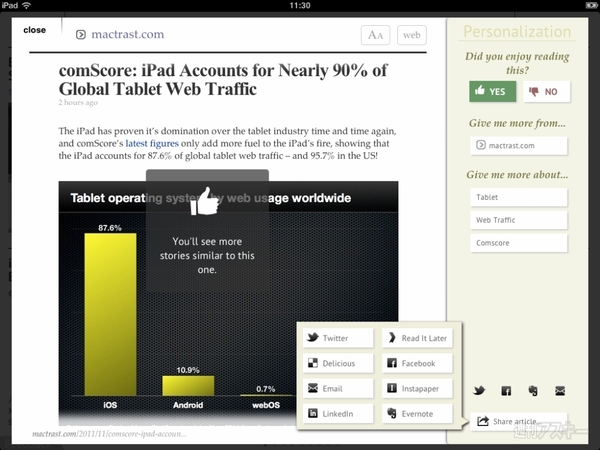Tap the Twitter bird icon in sidebar
Viewport: 600px width, 450px height.
479,391
